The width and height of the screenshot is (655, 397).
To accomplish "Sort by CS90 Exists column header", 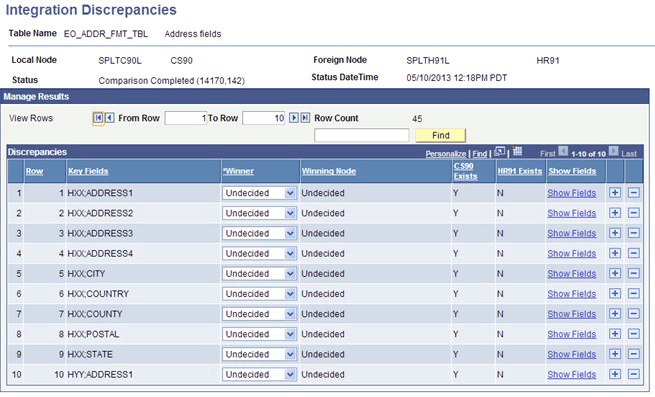I will click(465, 171).
